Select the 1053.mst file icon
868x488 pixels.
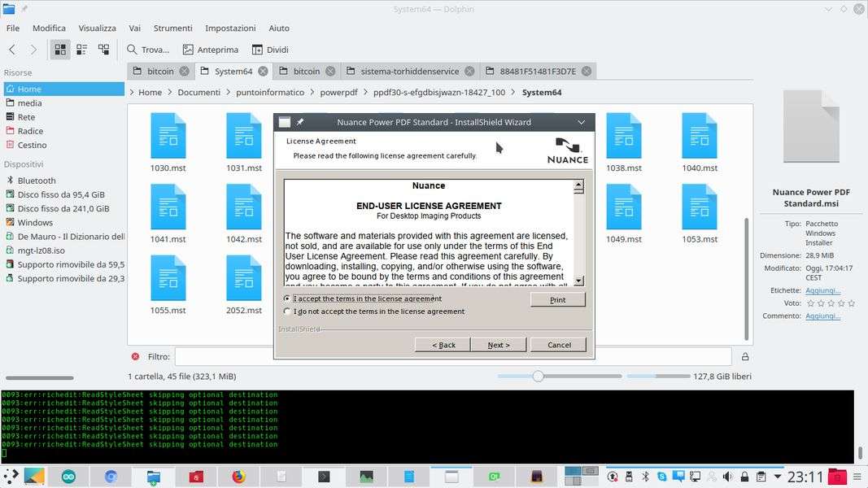(x=700, y=207)
